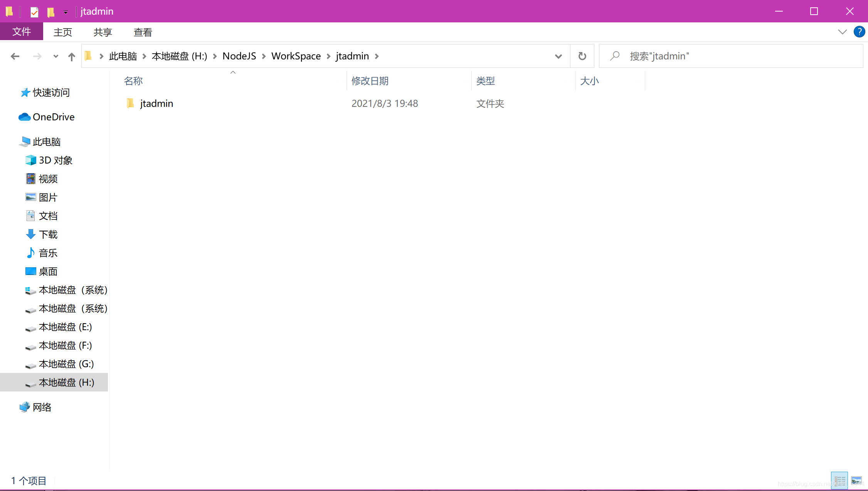Screen dimensions: 868x491
Task: Navigate to NodeJS via the breadcrumb
Action: [239, 56]
